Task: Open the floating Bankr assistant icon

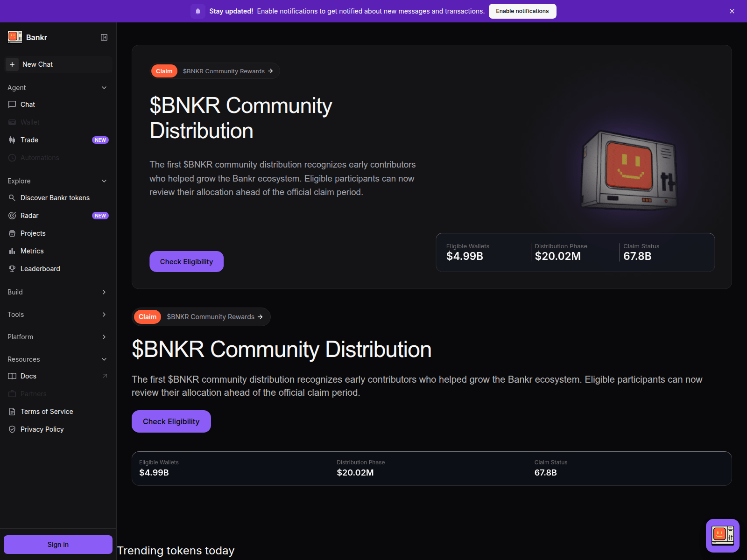Action: pyautogui.click(x=723, y=536)
